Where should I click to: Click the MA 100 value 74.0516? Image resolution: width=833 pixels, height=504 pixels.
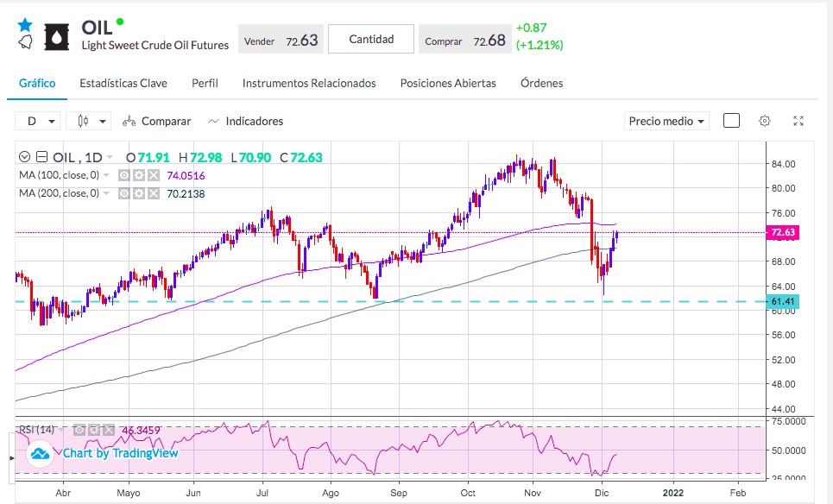click(186, 176)
